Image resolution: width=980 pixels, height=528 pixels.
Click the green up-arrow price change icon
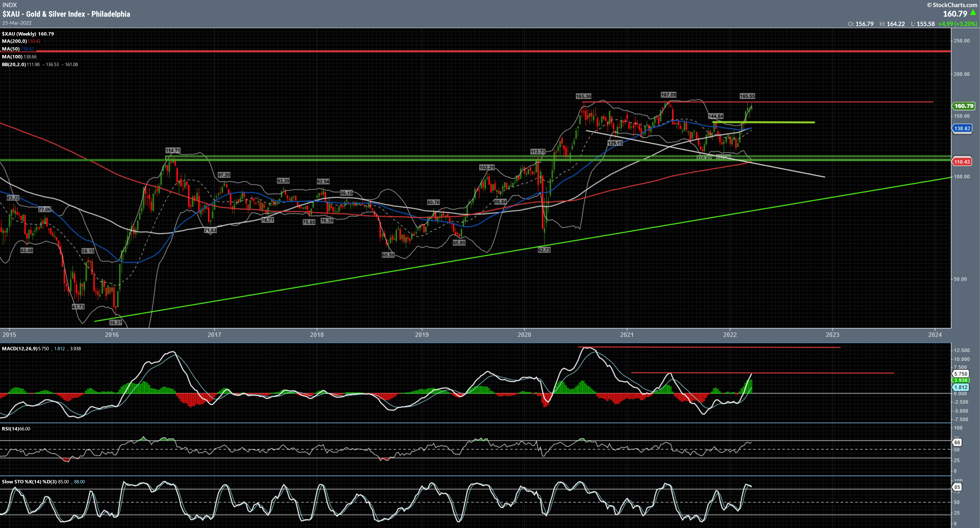973,13
